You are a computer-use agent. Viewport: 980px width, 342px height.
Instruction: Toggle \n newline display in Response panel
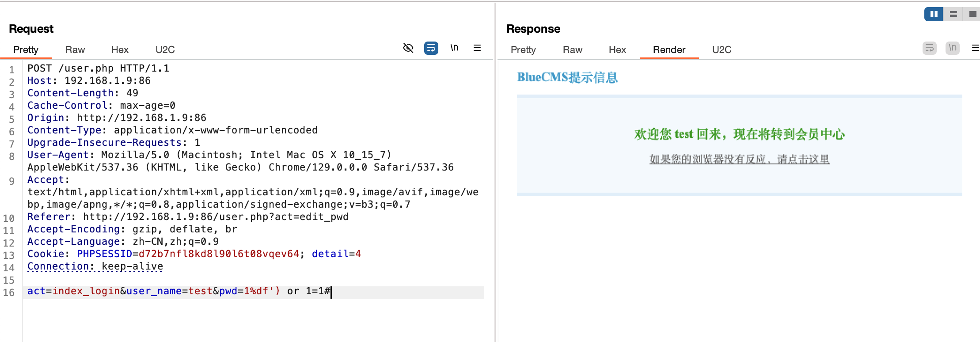953,48
